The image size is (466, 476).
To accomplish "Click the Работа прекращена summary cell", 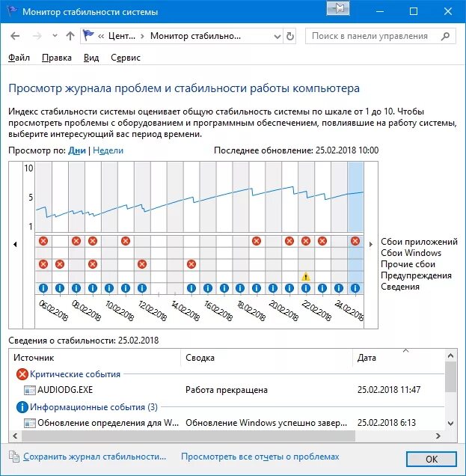I will click(x=227, y=390).
